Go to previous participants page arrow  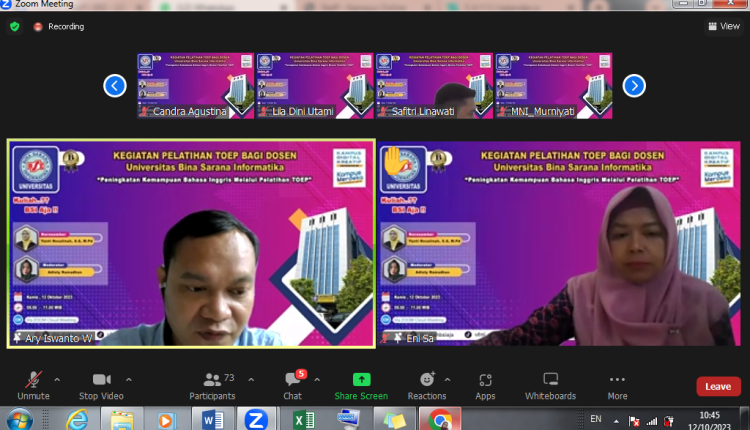pyautogui.click(x=115, y=86)
